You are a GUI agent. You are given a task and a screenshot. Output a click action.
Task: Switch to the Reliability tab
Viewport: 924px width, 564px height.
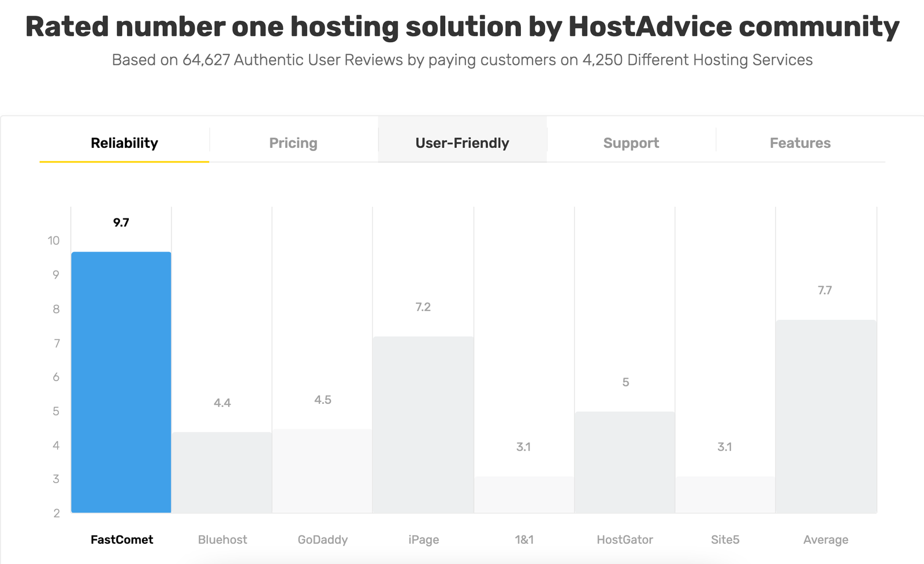[x=124, y=143]
